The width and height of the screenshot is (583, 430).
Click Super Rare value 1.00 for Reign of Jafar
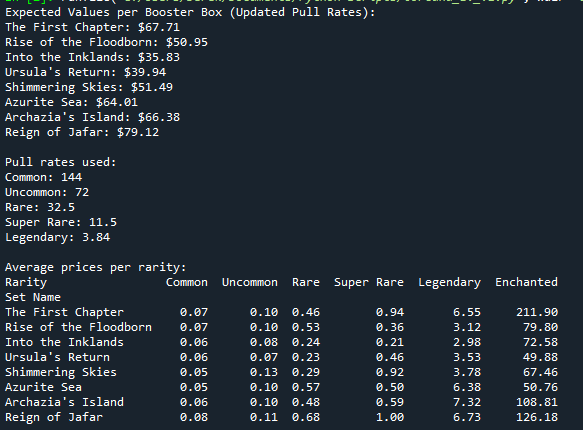click(x=390, y=417)
